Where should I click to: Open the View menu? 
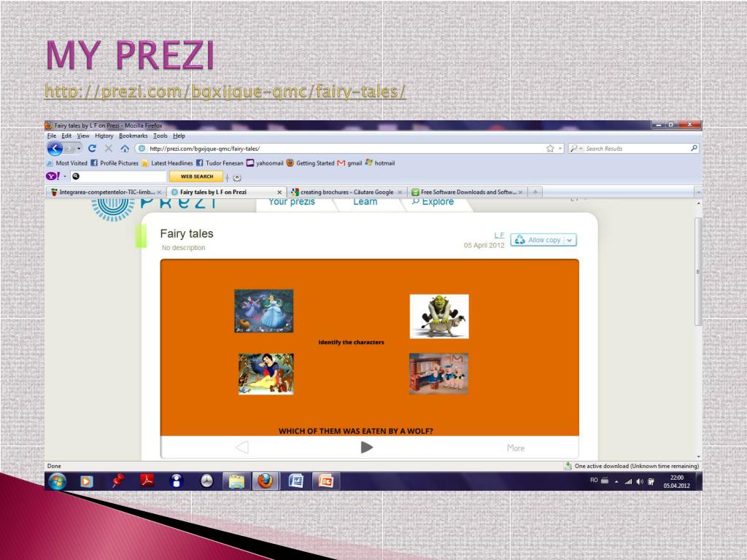[x=83, y=136]
